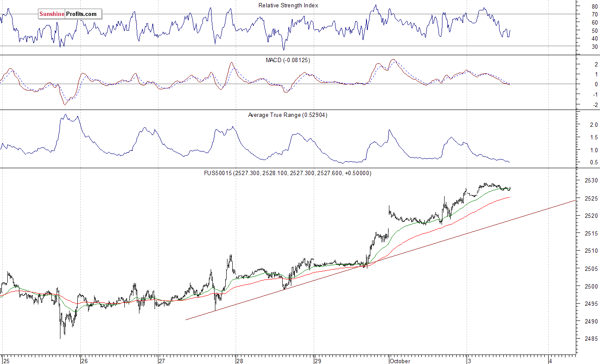Click the date label 29 on axis

[x=318, y=361]
